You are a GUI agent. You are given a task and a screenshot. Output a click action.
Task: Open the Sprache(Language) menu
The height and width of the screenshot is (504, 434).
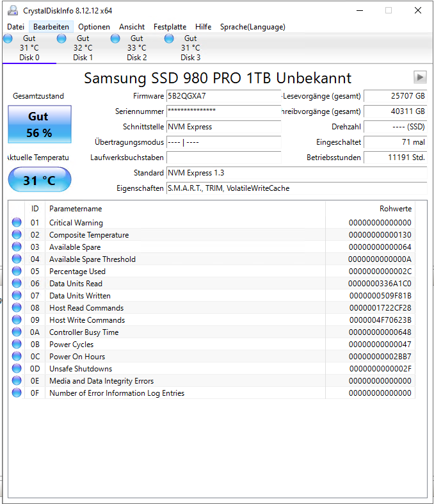point(252,27)
